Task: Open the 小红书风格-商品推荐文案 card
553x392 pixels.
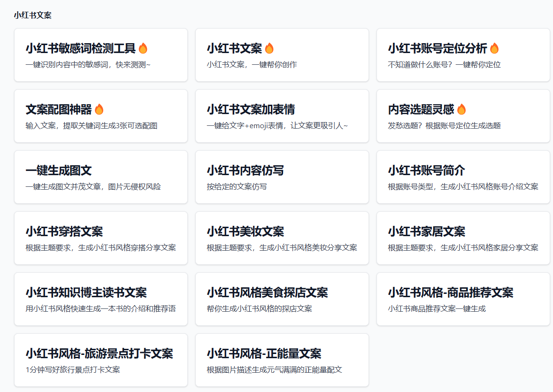Action: [x=463, y=299]
